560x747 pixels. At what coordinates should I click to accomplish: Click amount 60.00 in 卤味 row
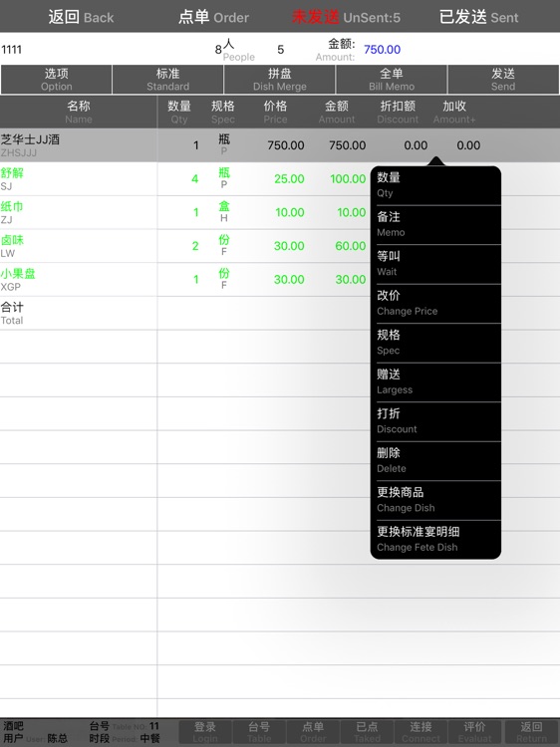(x=351, y=246)
